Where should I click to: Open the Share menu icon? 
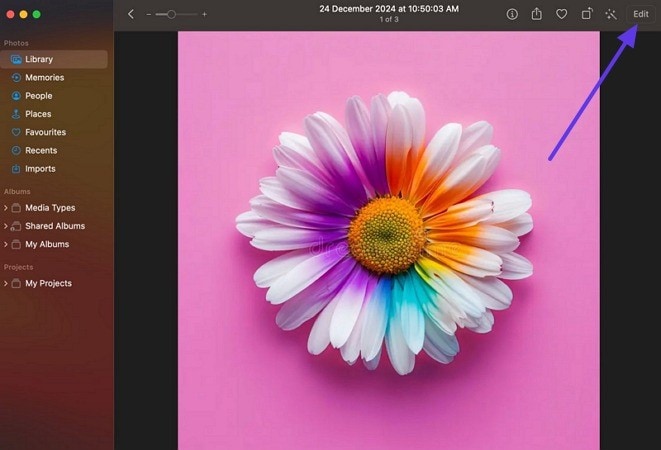(537, 14)
